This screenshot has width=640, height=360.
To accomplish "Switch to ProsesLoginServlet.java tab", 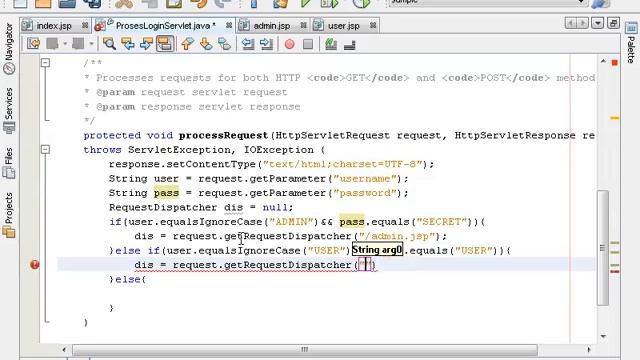I will [x=166, y=26].
